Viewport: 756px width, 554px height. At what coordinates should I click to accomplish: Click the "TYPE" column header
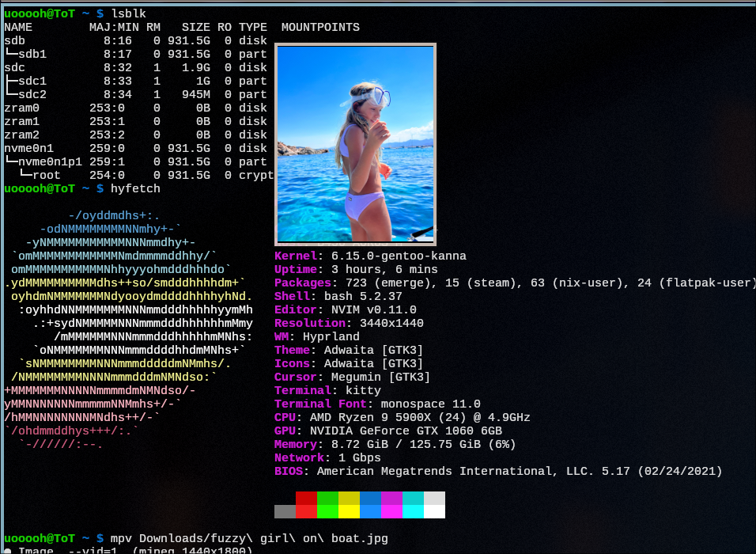[x=252, y=27]
